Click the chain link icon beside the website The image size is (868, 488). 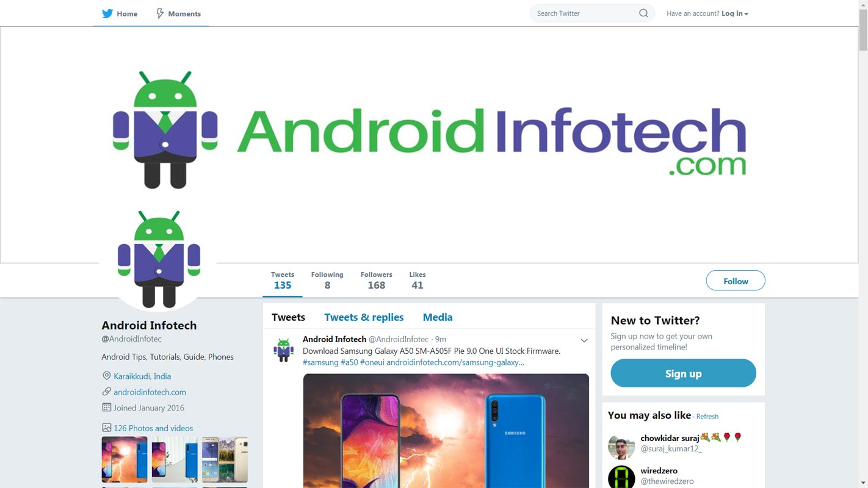pyautogui.click(x=106, y=392)
